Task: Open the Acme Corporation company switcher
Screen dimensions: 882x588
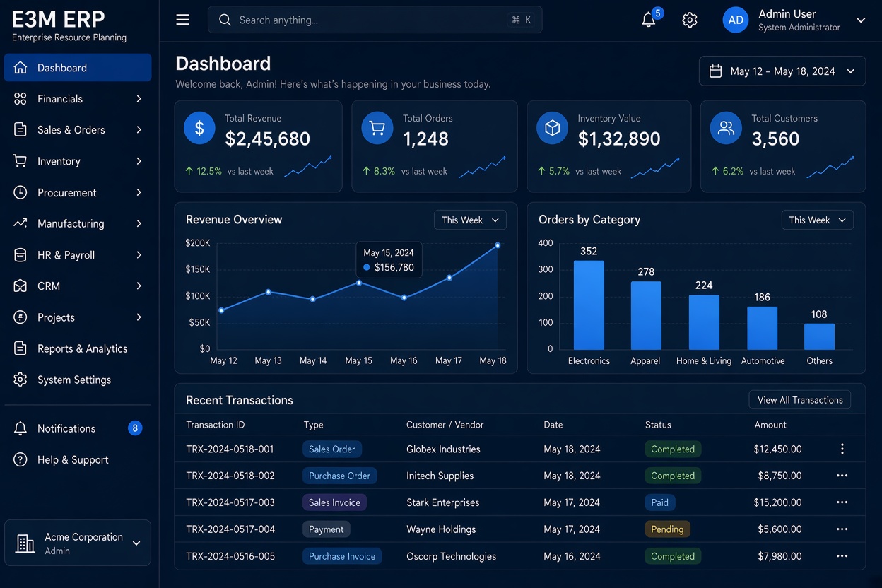Action: [78, 543]
